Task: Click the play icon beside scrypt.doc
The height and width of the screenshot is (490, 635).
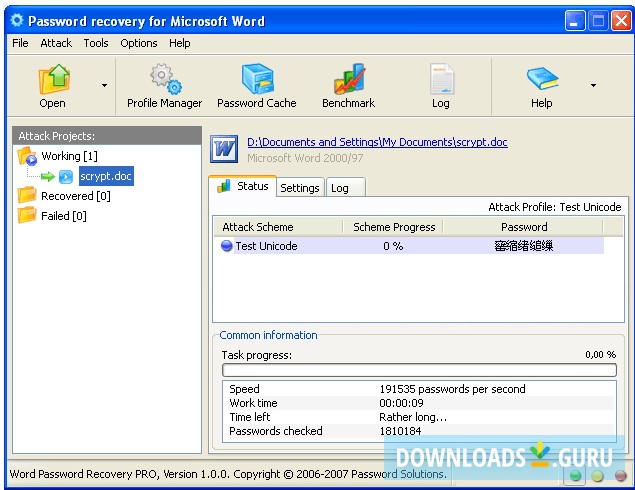Action: click(x=66, y=177)
